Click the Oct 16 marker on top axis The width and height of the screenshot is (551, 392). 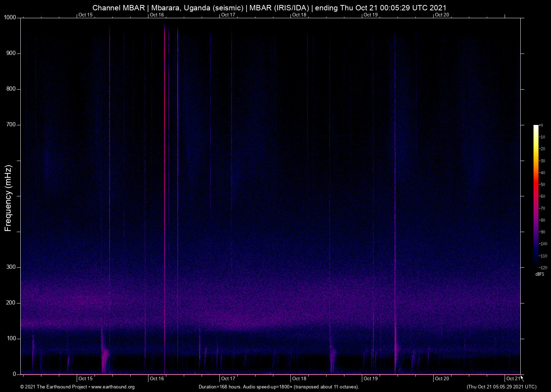pos(157,15)
